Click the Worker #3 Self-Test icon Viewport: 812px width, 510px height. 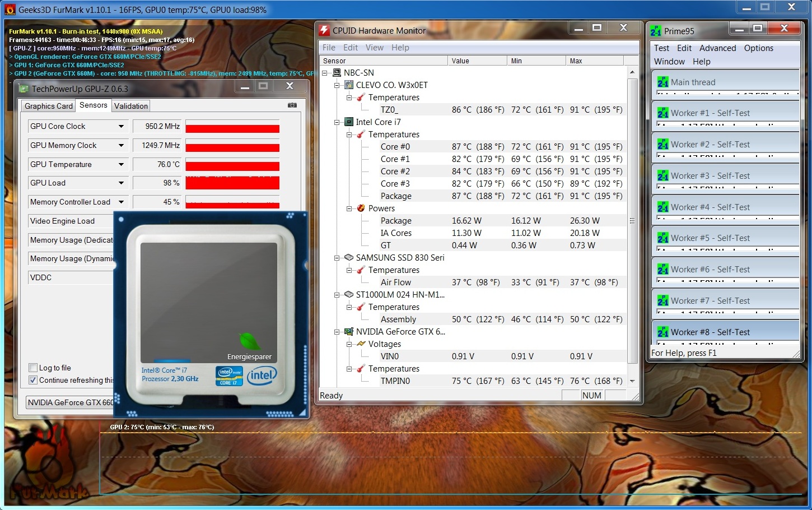(x=663, y=175)
